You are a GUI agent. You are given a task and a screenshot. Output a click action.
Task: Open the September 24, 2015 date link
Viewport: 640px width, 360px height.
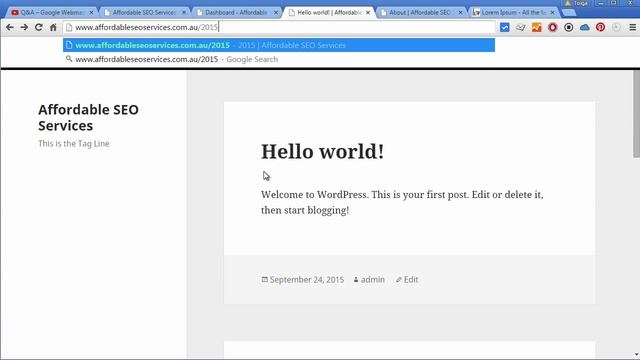click(307, 280)
